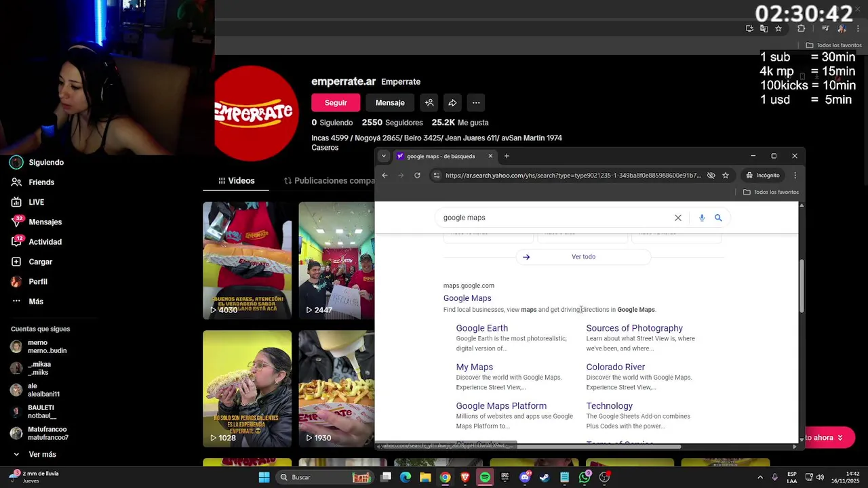Click the add-friend icon beside Mensaje

(429, 103)
